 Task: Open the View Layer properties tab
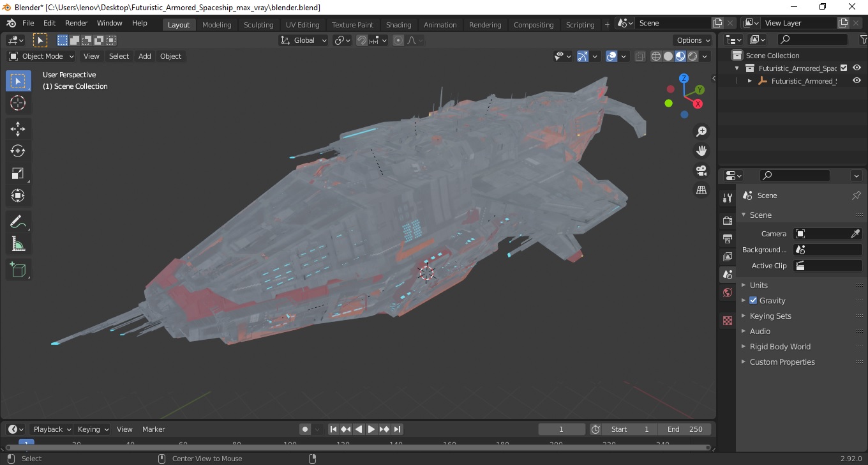coord(728,256)
